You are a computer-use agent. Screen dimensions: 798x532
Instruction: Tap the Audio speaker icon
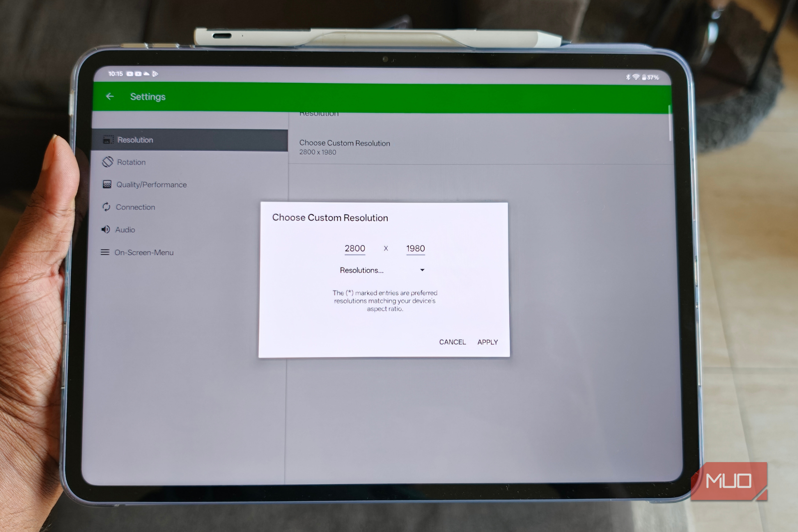[x=106, y=229]
